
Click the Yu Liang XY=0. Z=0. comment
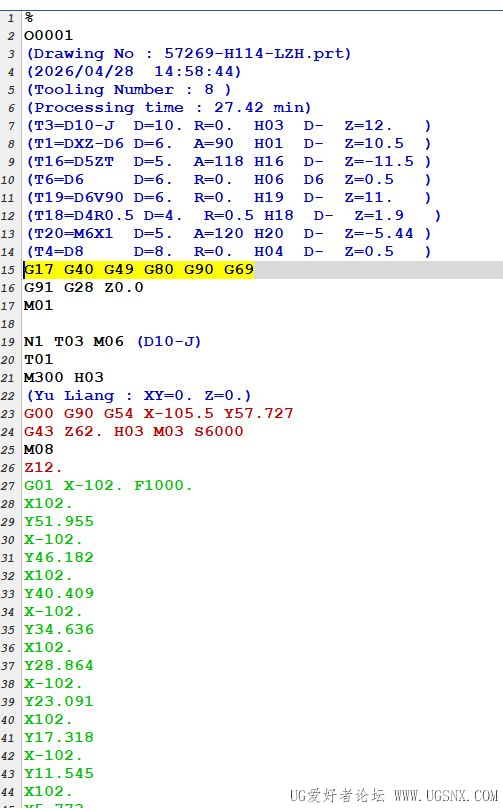pyautogui.click(x=139, y=396)
